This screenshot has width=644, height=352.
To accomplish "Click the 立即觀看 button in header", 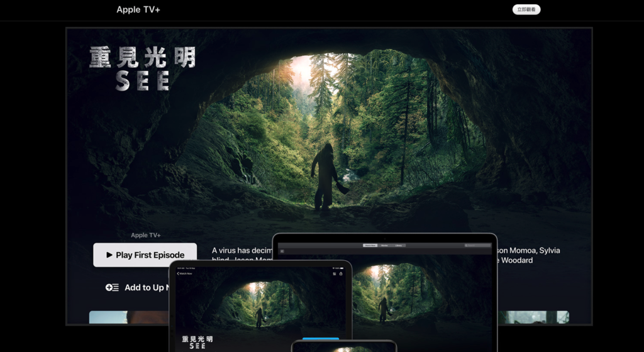I will point(526,9).
